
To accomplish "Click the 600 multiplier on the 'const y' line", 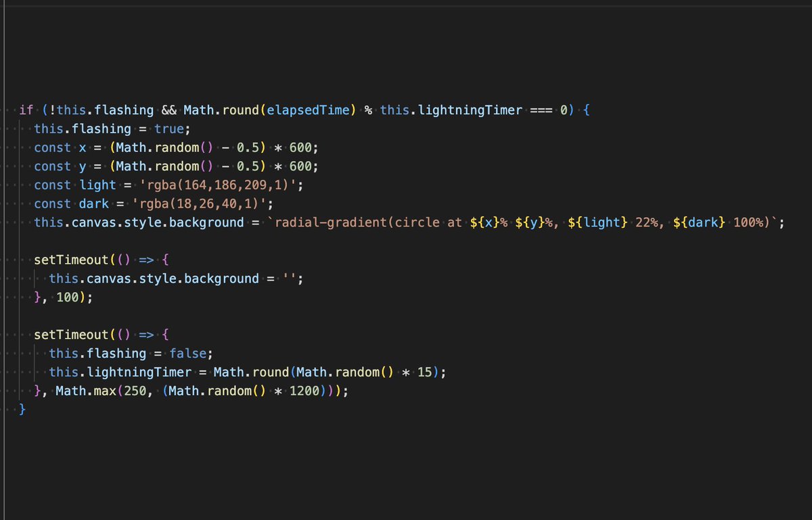I will 300,166.
